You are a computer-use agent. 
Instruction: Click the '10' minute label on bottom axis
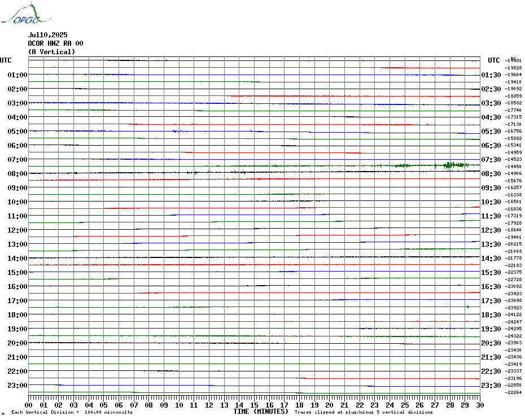pos(179,405)
